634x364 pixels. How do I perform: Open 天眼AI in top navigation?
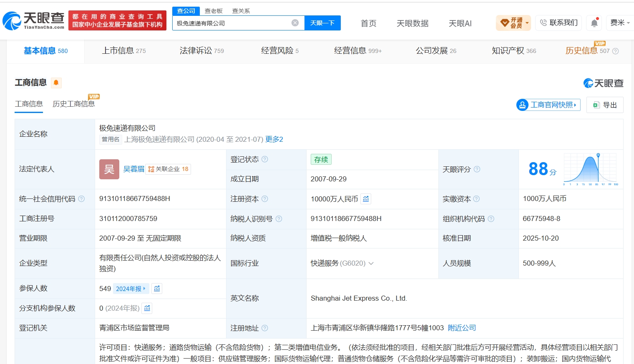pos(460,23)
